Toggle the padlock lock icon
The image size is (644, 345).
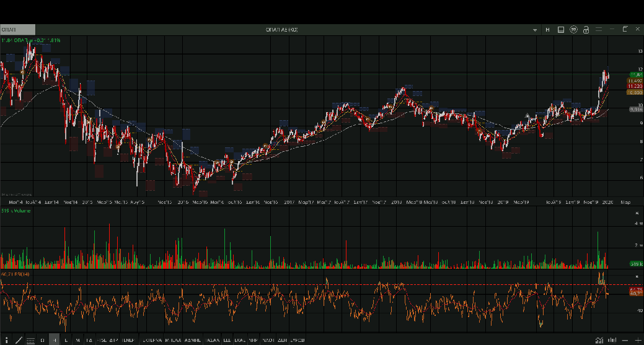(x=585, y=30)
